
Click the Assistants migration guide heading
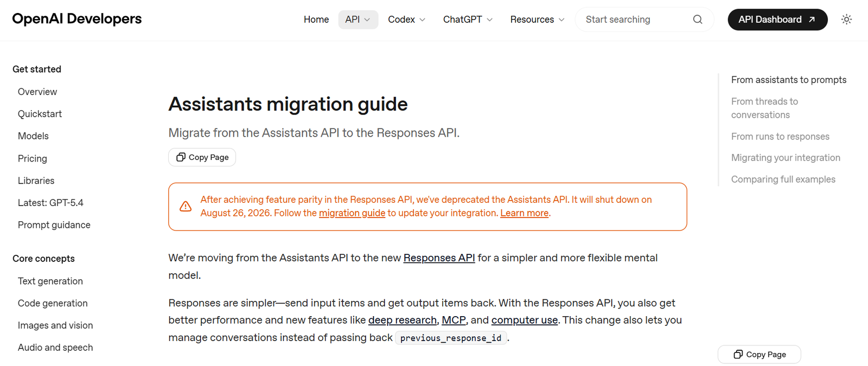pos(288,104)
